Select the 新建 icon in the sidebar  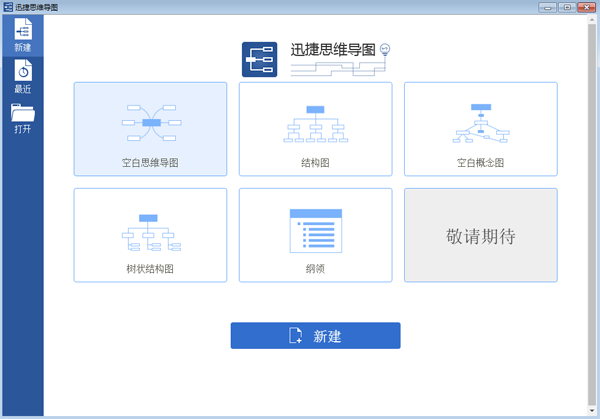[x=22, y=31]
